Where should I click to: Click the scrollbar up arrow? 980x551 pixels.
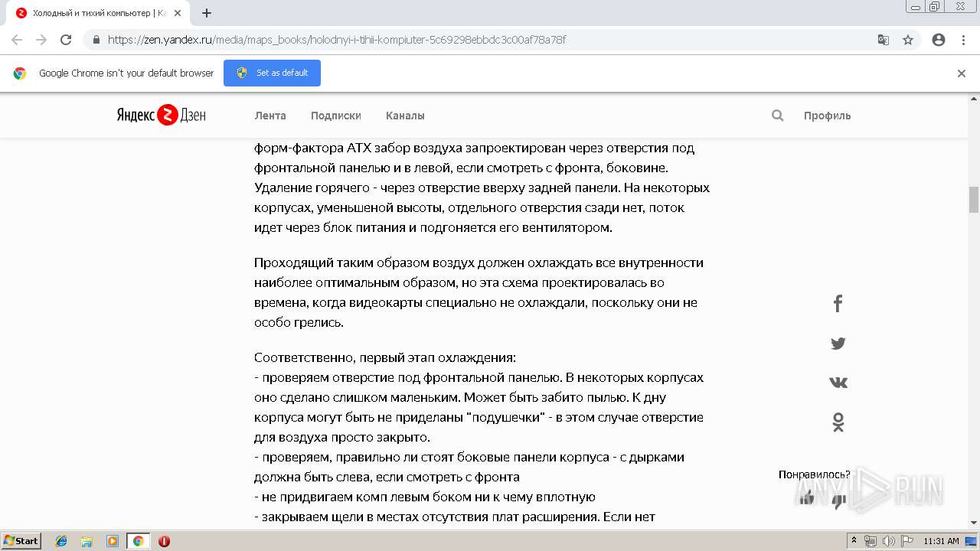(974, 99)
